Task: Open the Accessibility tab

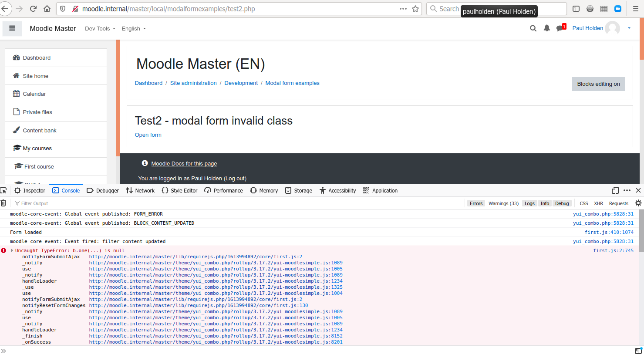Action: 338,190
